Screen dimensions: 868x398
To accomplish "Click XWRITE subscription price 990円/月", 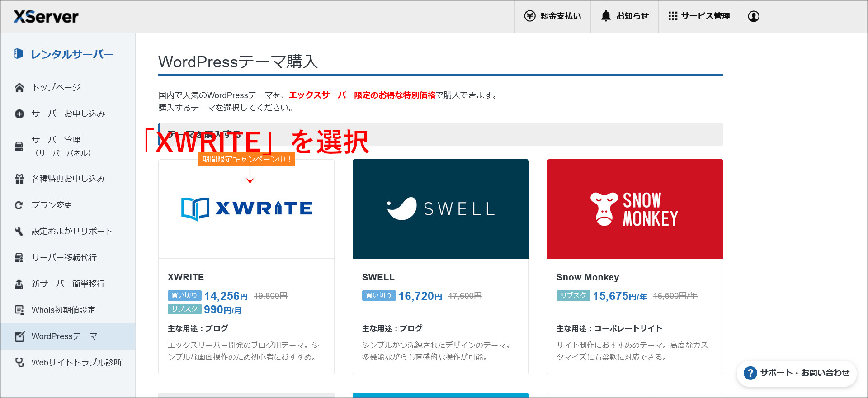I will coord(222,310).
